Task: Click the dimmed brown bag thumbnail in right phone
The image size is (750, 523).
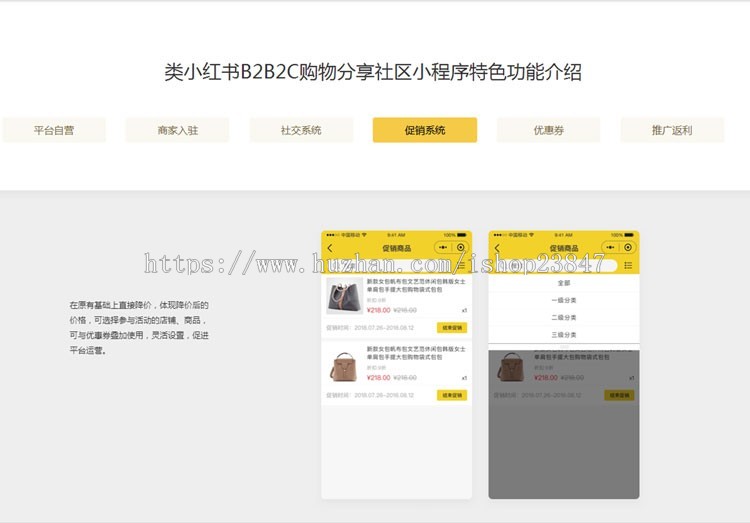Action: 511,367
